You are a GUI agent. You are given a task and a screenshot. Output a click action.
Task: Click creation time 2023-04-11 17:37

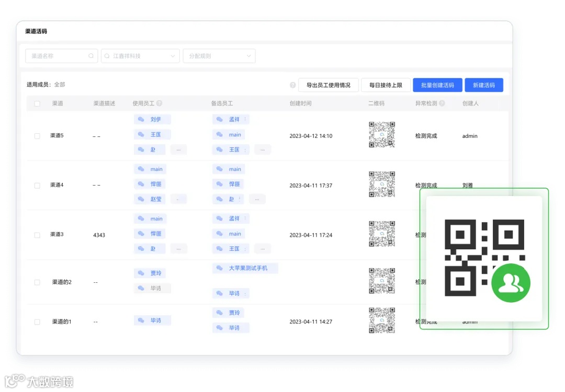click(311, 186)
